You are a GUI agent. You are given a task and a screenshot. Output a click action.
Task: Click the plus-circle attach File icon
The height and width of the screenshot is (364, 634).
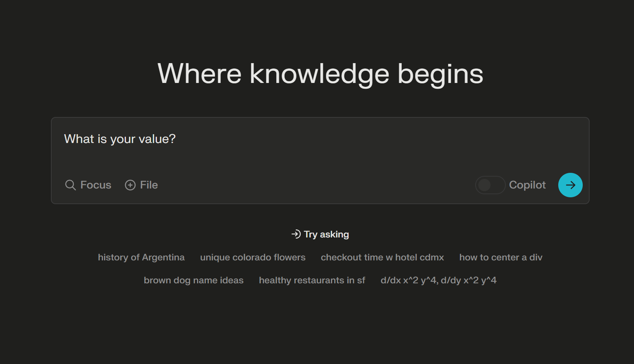[130, 185]
